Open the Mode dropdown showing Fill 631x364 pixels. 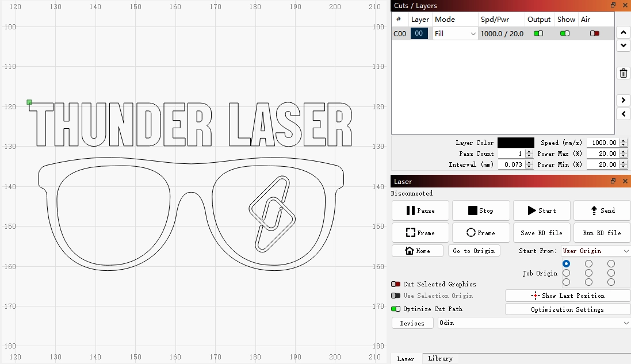coord(456,34)
